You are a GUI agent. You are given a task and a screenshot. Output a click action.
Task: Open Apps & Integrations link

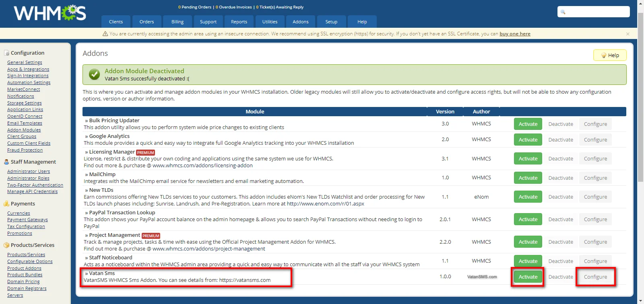[x=28, y=69]
